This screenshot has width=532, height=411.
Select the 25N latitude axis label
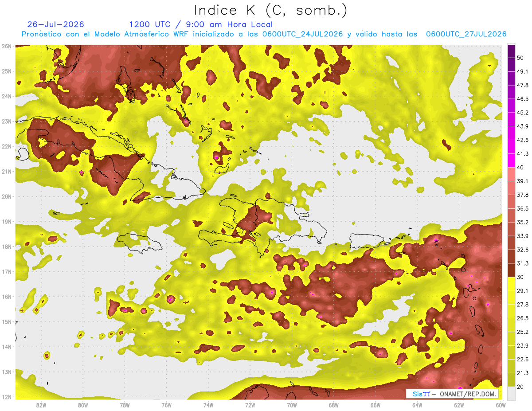tap(6, 71)
